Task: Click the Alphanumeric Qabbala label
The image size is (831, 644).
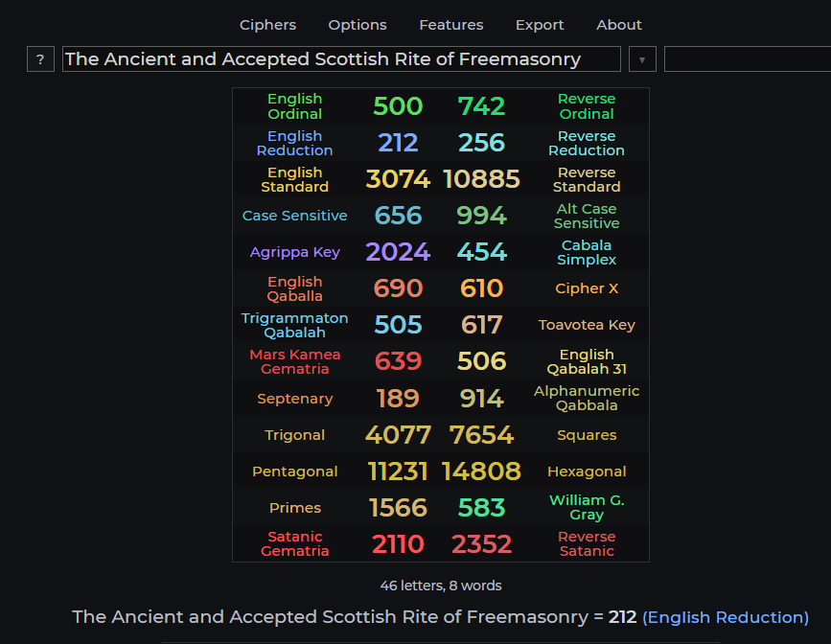Action: click(x=587, y=398)
